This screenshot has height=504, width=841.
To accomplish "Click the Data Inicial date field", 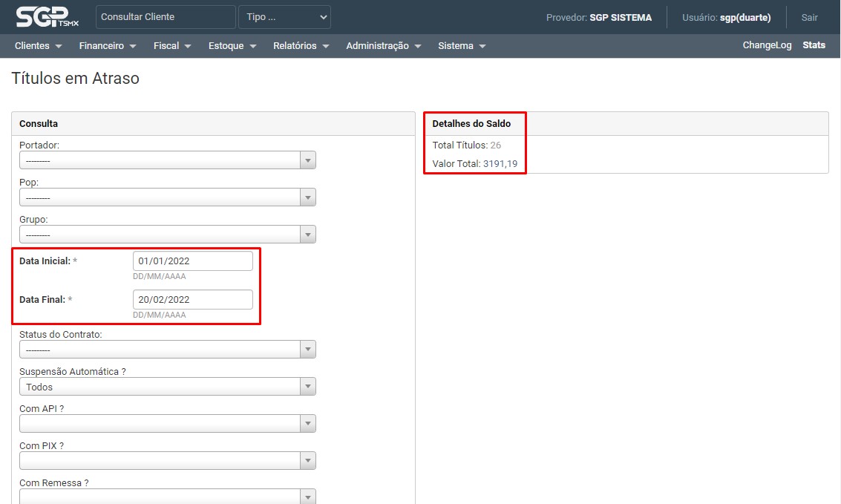I will pyautogui.click(x=193, y=261).
